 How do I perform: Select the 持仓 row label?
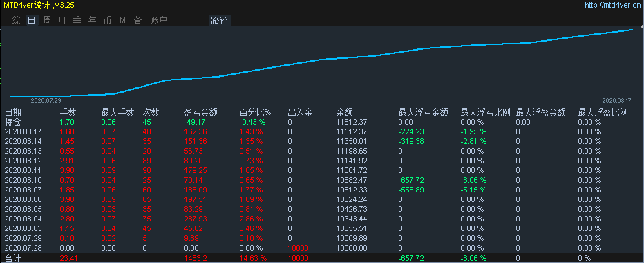coord(12,123)
